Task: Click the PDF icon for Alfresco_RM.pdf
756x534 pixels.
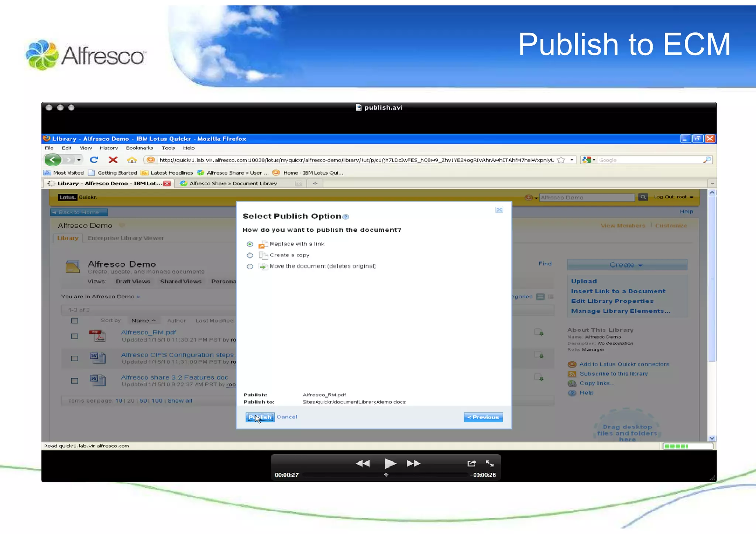Action: point(97,336)
